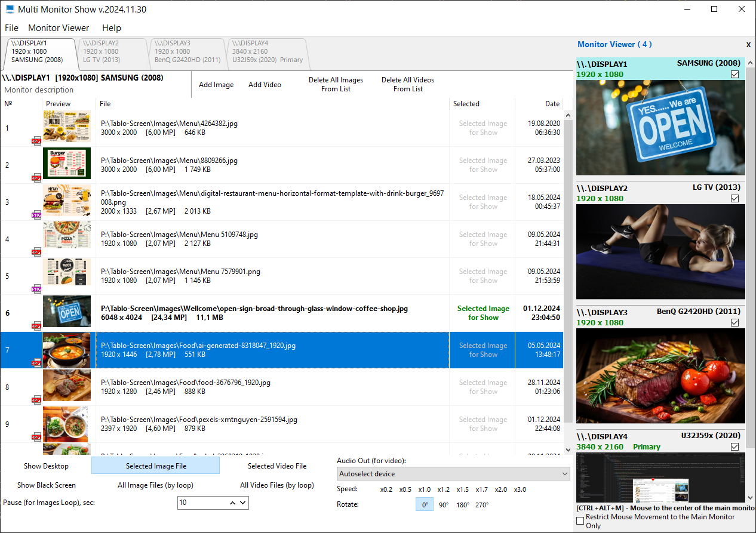
Task: Click the DISPLAY2 fitness preview in Monitor Viewer
Action: coord(660,251)
